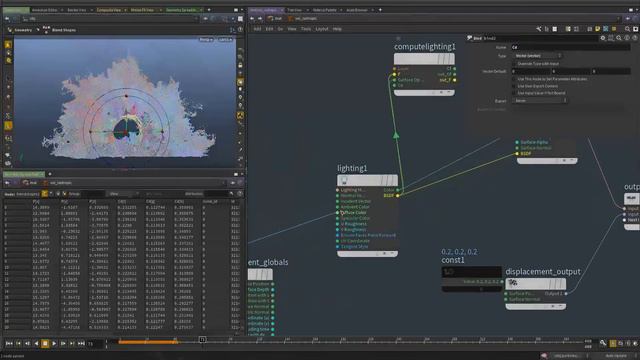This screenshot has height=360, width=640.
Task: Select the const1 node
Action: [471, 272]
